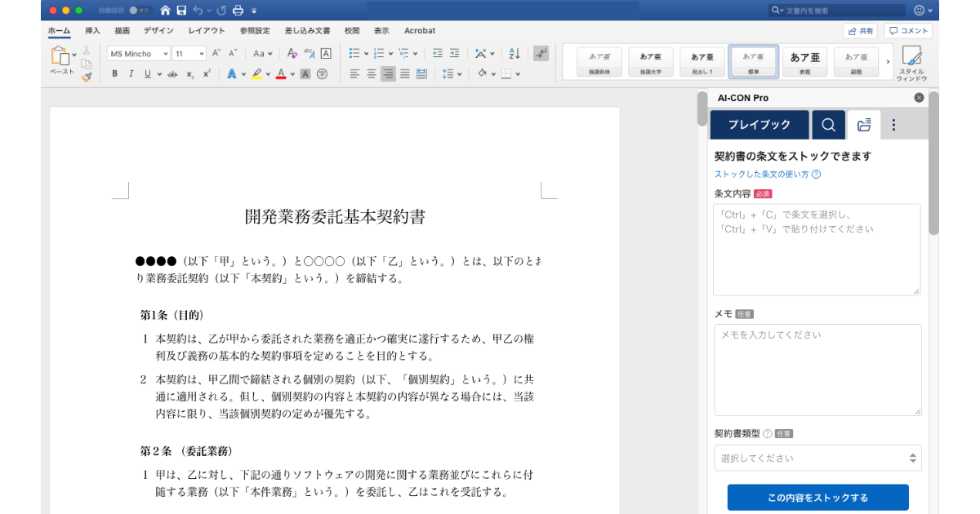Toggle character border around text

tap(326, 53)
